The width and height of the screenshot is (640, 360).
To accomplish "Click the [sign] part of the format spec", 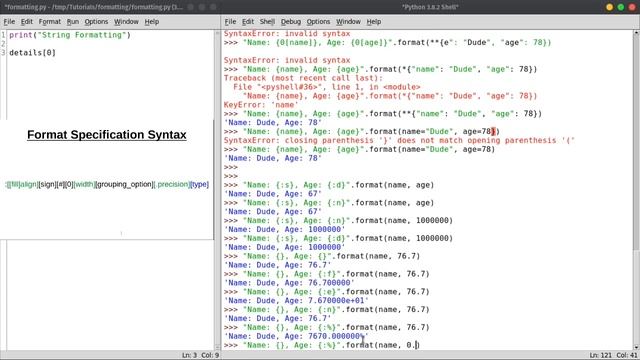I will [x=47, y=184].
